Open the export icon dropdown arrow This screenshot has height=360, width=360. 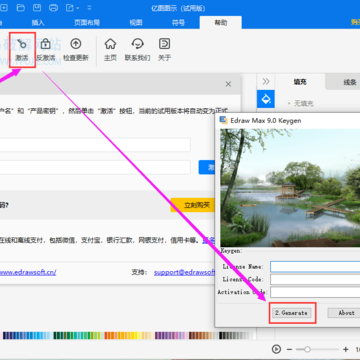[x=78, y=8]
